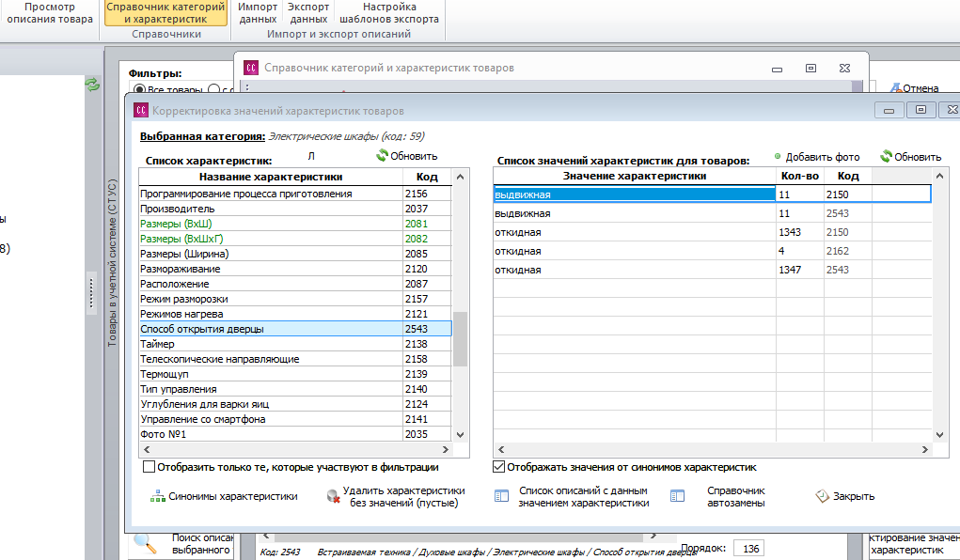Click the Закрыть tag icon
This screenshot has width=960, height=560.
pos(822,496)
